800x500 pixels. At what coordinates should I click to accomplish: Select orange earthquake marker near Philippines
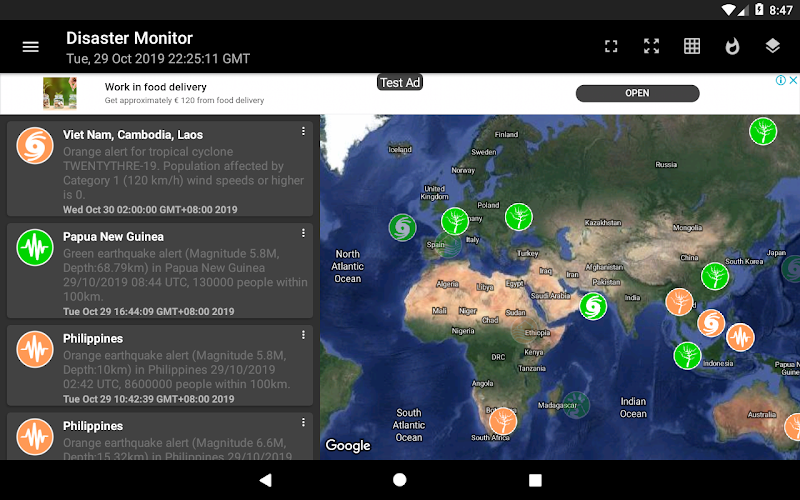740,337
